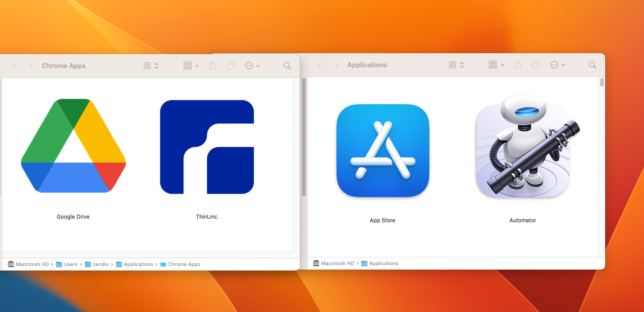This screenshot has height=312, width=644.
Task: Go forward in the Chrome Apps window
Action: coord(31,66)
